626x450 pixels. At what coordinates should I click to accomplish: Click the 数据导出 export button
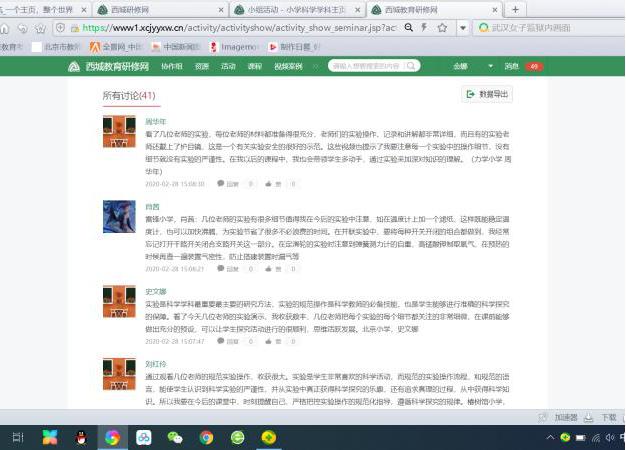point(487,94)
